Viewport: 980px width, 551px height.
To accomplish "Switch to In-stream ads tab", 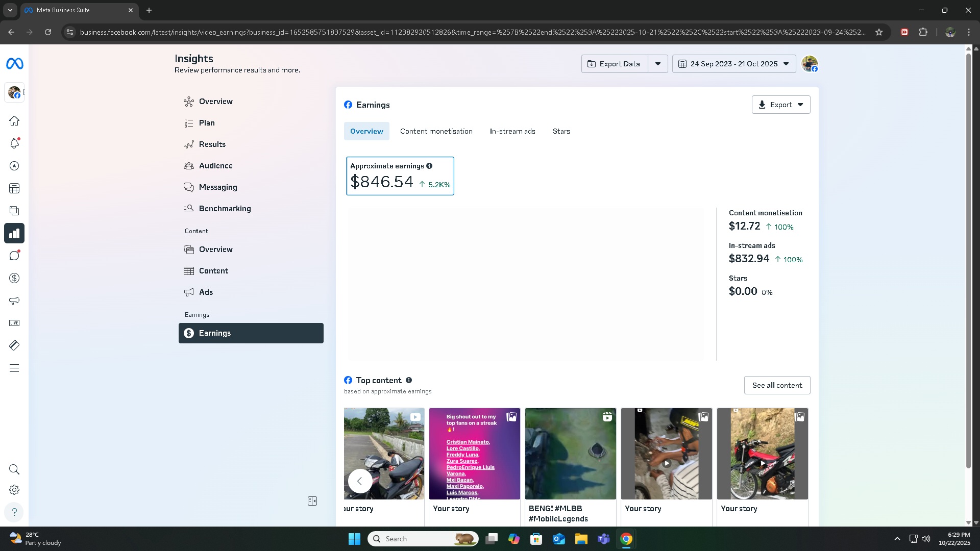I will [512, 131].
